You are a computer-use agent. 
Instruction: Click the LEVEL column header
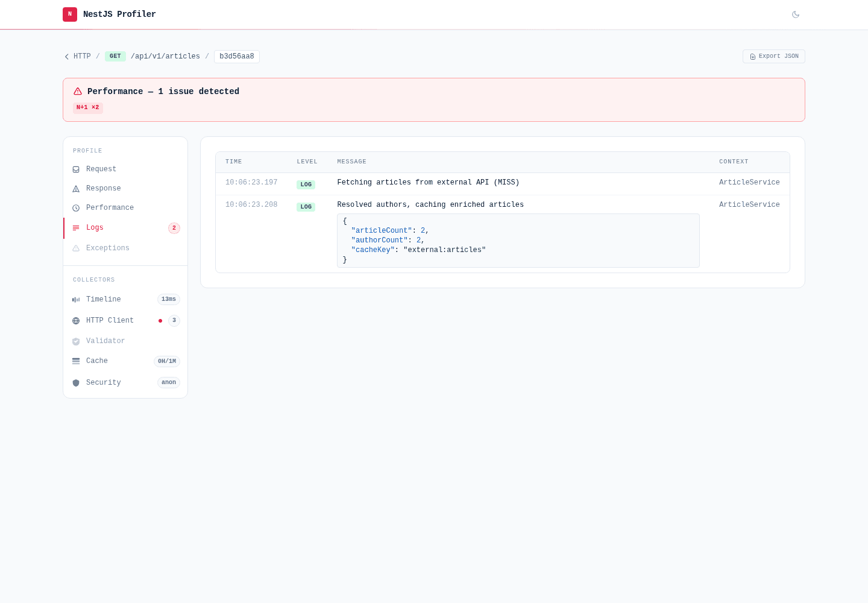(307, 162)
